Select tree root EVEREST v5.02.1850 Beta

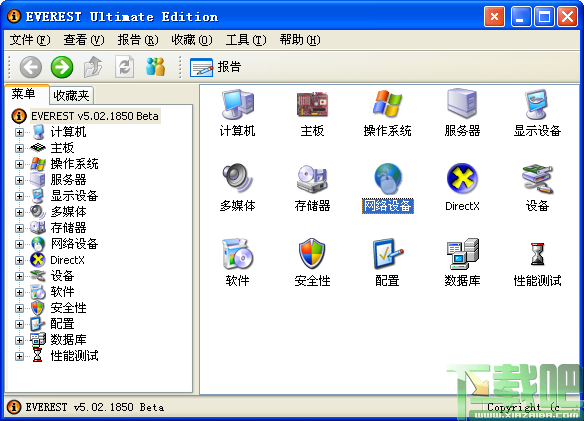click(95, 116)
